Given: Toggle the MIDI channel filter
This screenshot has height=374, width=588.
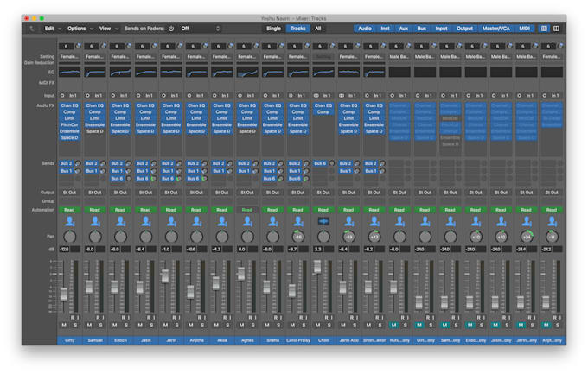Looking at the screenshot, I should click(x=524, y=29).
